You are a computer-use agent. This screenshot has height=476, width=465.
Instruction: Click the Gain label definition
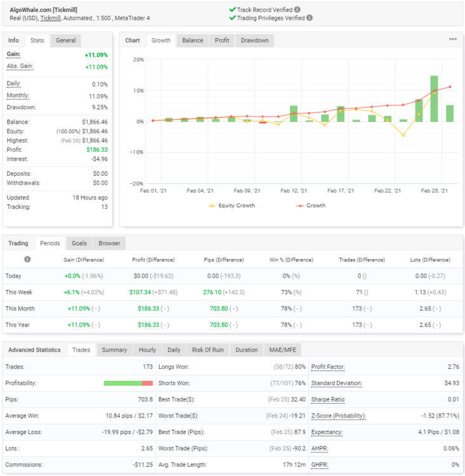click(13, 55)
